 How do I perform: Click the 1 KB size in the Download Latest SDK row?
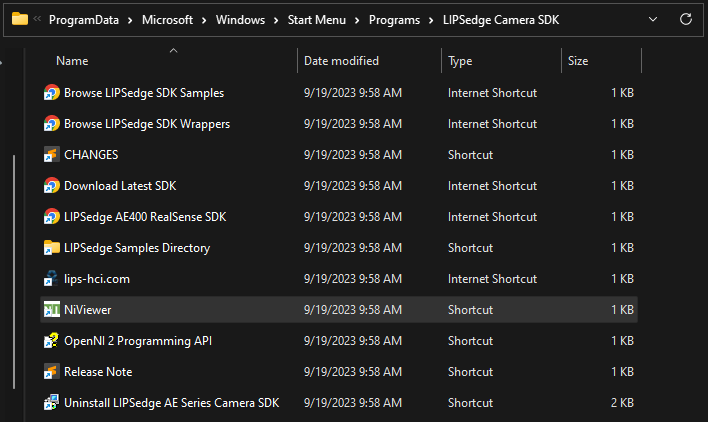point(622,186)
